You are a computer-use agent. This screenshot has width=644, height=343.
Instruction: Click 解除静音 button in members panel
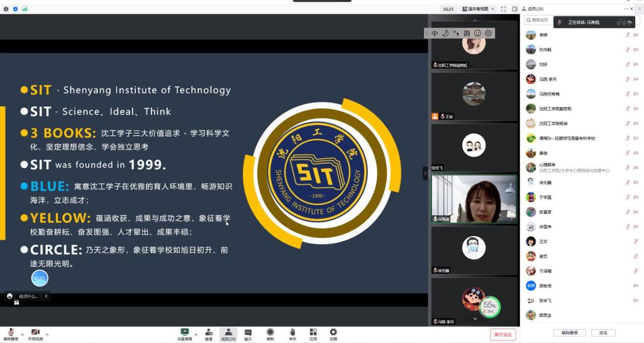(569, 333)
